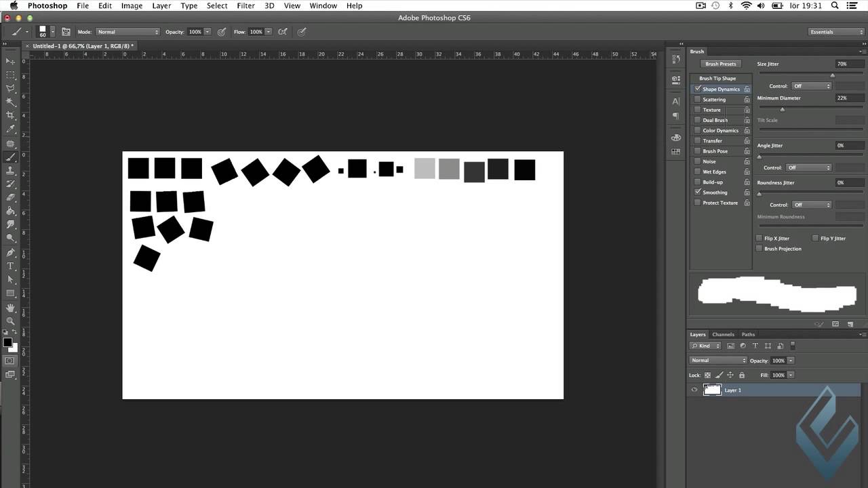Select the Layer 1 thumbnail
Image resolution: width=868 pixels, height=488 pixels.
712,390
